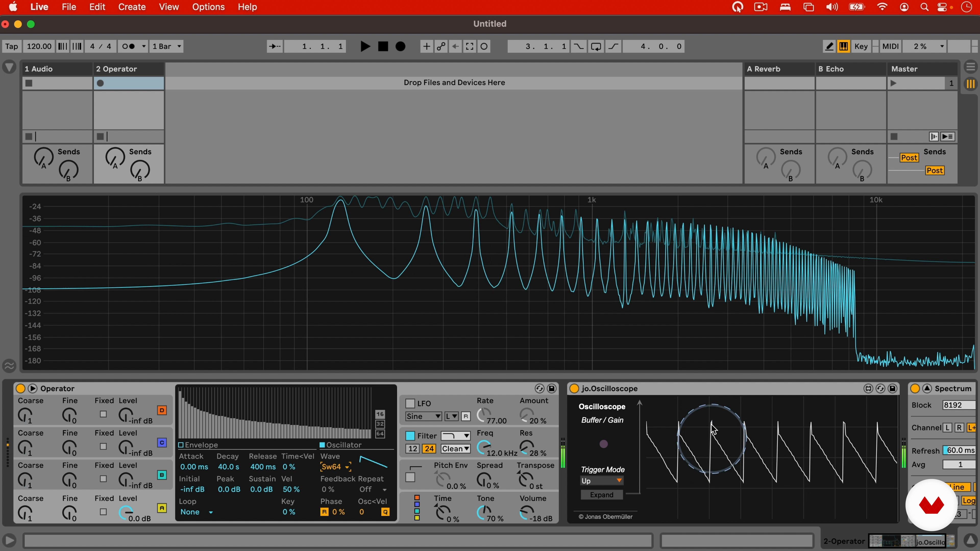The width and height of the screenshot is (980, 551).
Task: Toggle the Punch-In switch icon
Action: click(578, 46)
